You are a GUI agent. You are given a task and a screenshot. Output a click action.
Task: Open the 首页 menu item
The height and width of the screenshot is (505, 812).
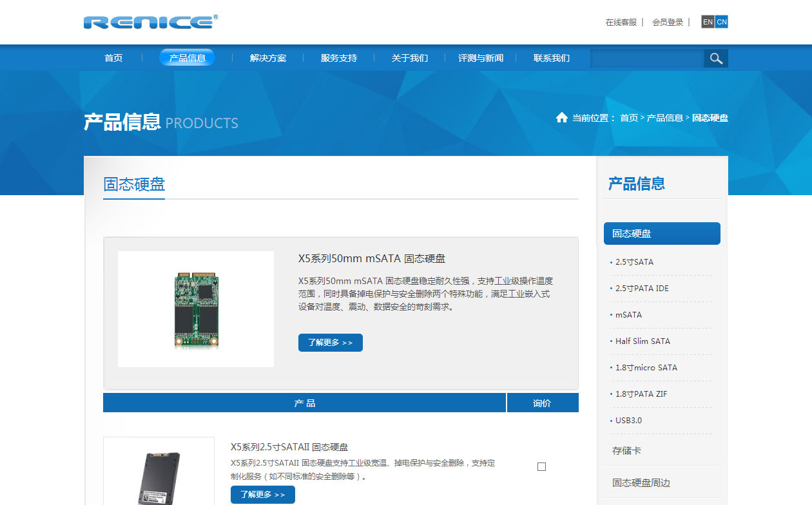tap(113, 58)
